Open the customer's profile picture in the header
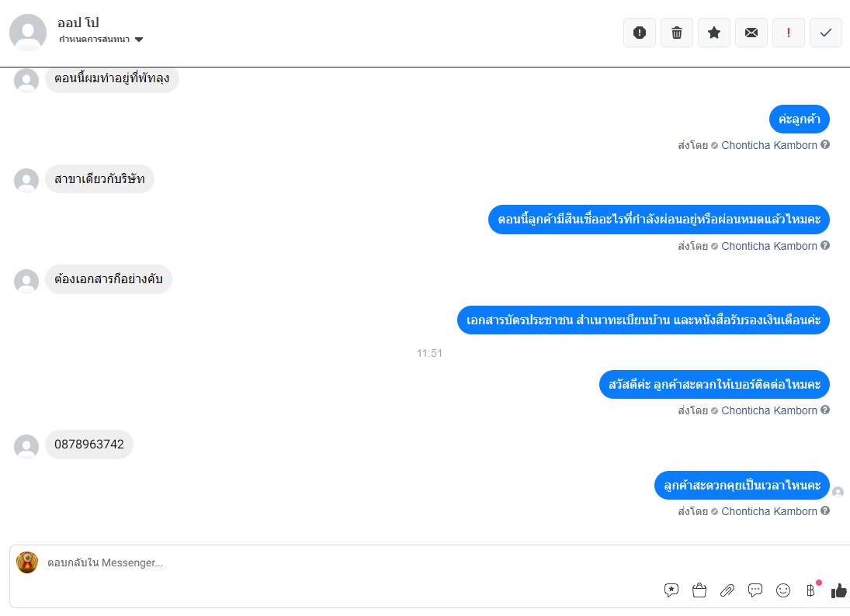 click(x=28, y=33)
